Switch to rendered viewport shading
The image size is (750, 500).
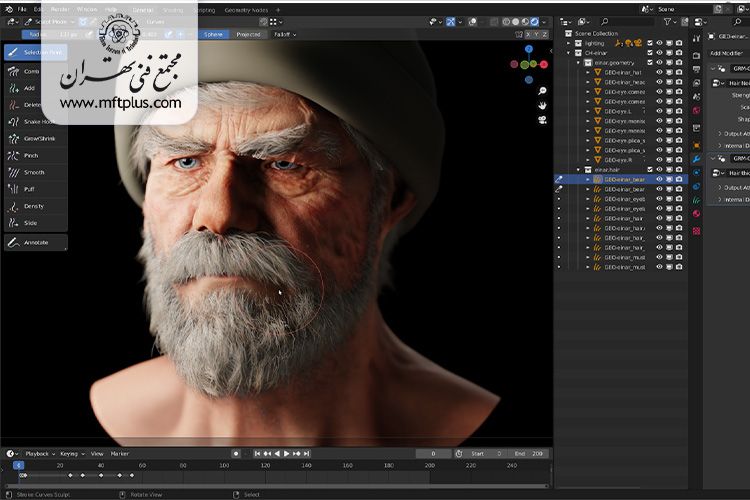pos(534,22)
